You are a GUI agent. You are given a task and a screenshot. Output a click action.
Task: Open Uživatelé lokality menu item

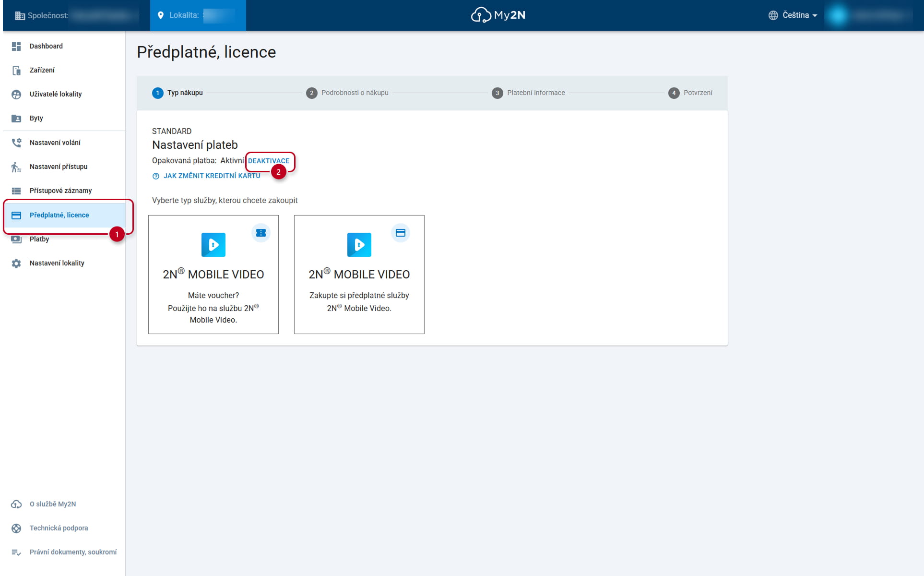64,94
